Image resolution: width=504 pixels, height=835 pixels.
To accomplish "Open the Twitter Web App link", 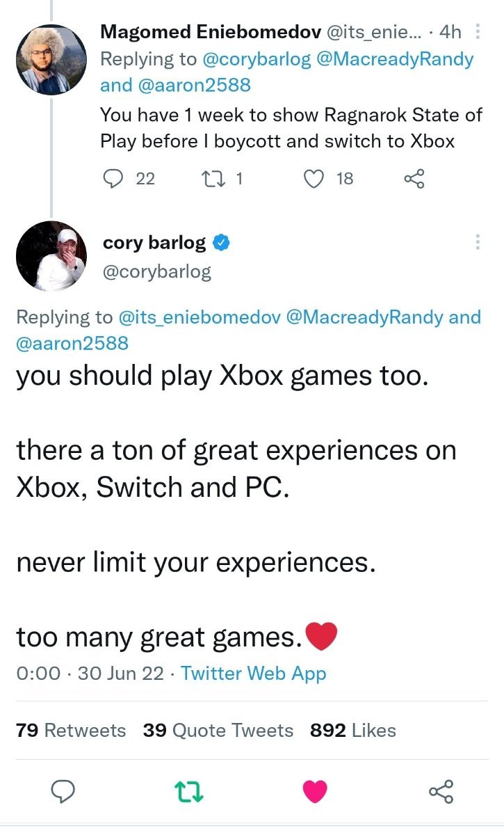I will [253, 674].
